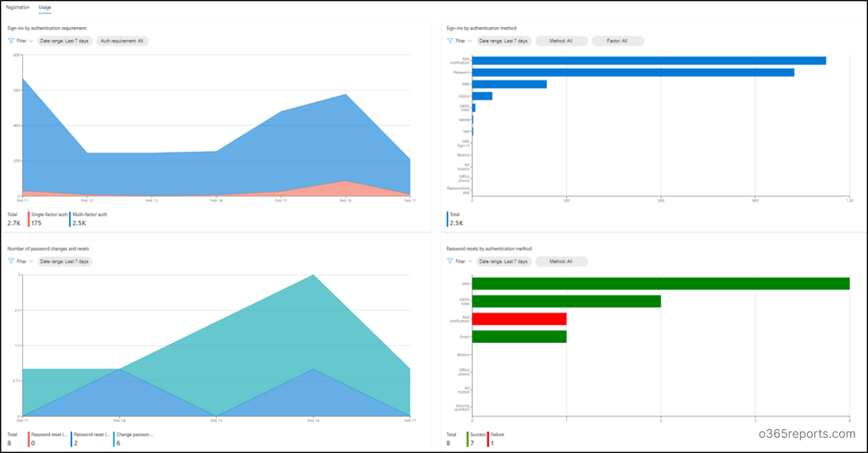The image size is (868, 453).
Task: Select the blue SMS bar in sign-ins chart
Action: click(x=509, y=84)
